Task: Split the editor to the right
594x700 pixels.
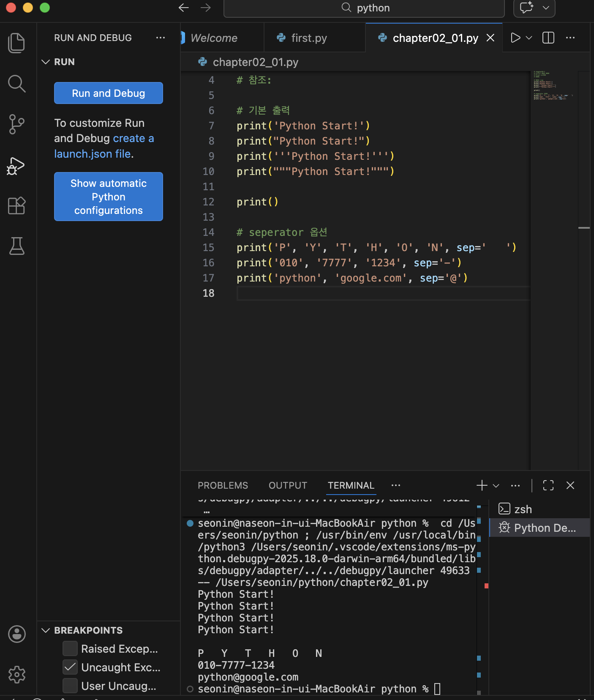Action: tap(548, 38)
